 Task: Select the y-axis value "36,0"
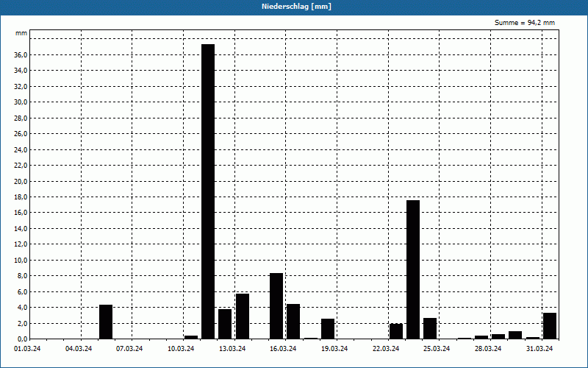[x=21, y=54]
